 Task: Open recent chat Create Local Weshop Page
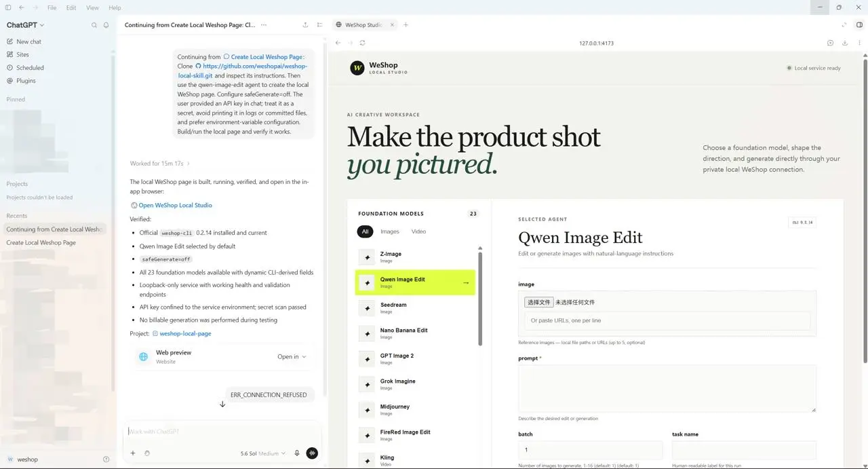tap(41, 242)
